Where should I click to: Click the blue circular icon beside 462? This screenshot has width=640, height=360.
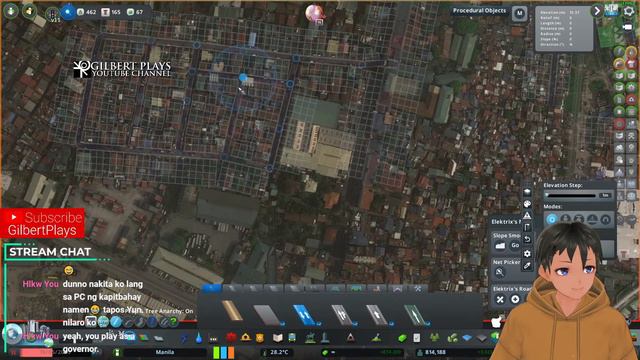[68, 12]
